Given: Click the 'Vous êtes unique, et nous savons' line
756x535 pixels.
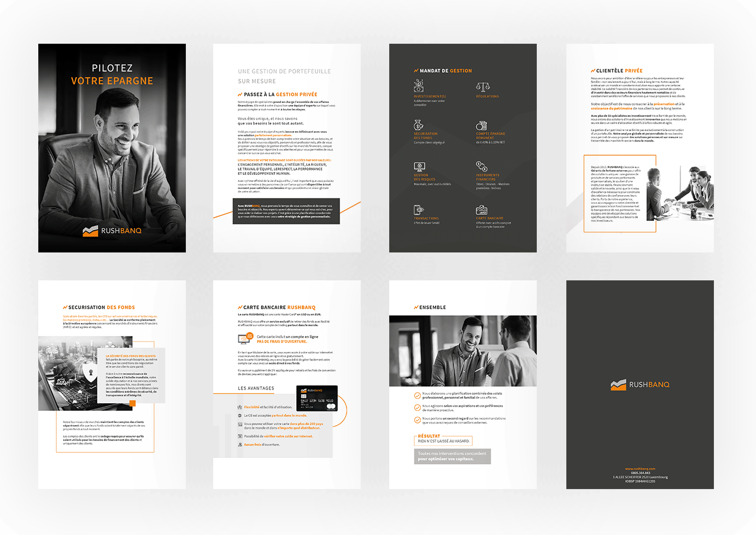Looking at the screenshot, I should [x=267, y=119].
